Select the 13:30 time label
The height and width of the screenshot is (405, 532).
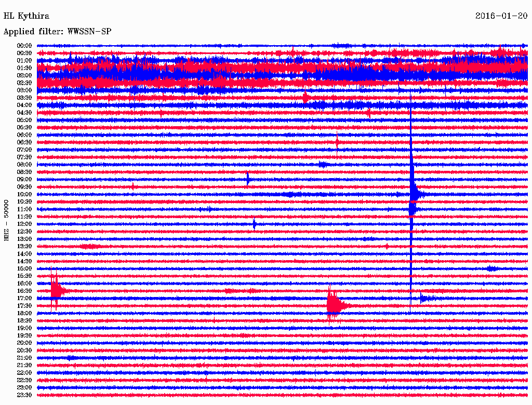[24, 246]
